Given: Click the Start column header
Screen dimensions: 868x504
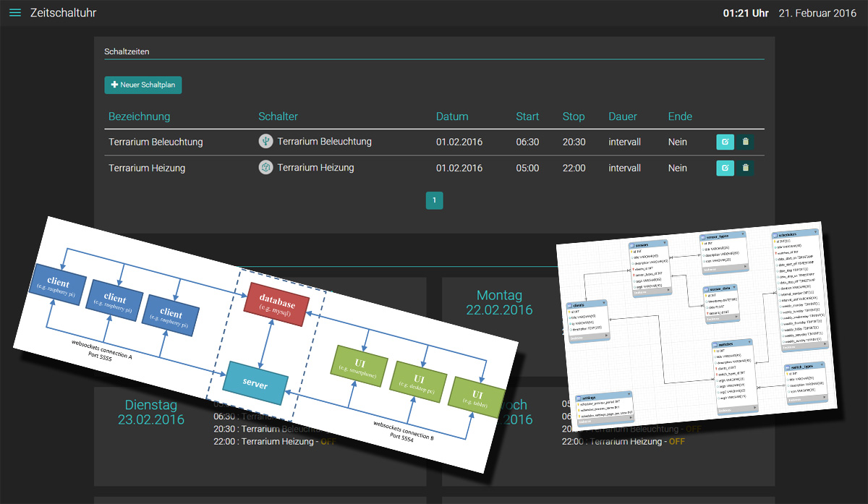Looking at the screenshot, I should (x=527, y=116).
